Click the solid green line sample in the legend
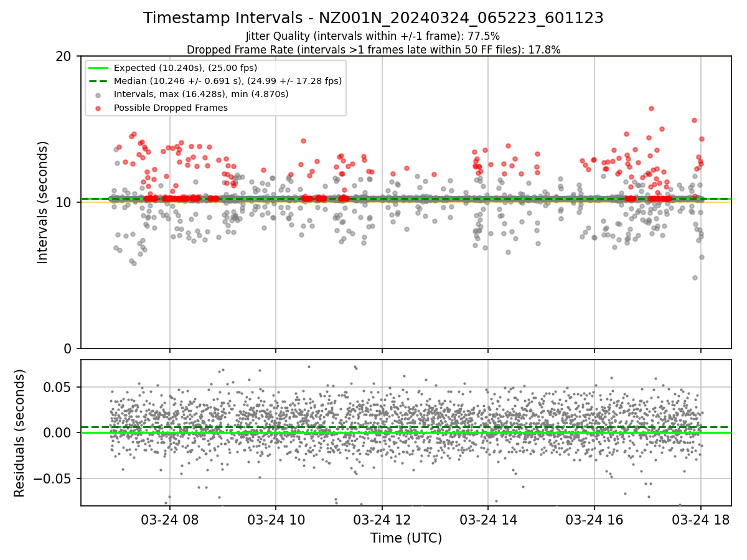 (98, 68)
